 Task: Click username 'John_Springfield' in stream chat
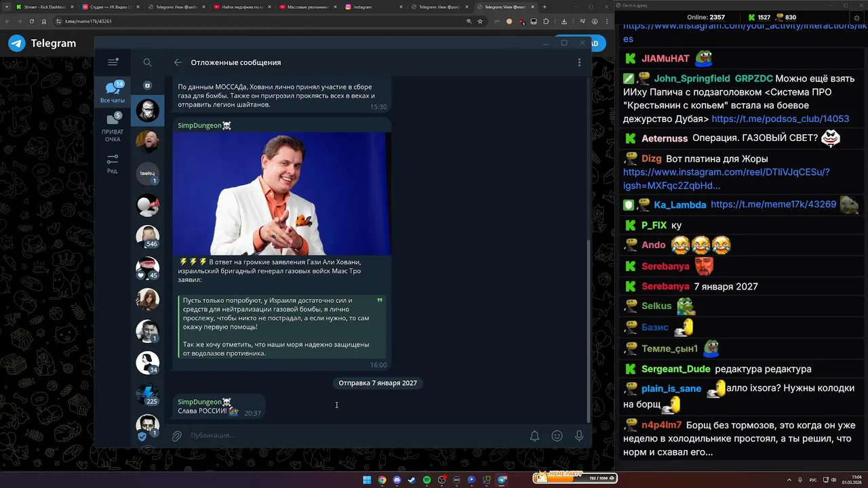[x=692, y=79]
